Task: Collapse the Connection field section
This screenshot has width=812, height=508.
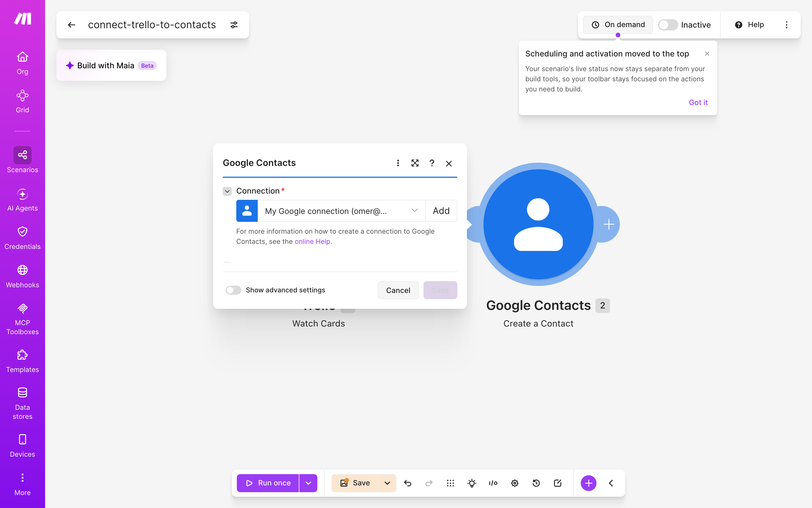Action: pyautogui.click(x=227, y=191)
